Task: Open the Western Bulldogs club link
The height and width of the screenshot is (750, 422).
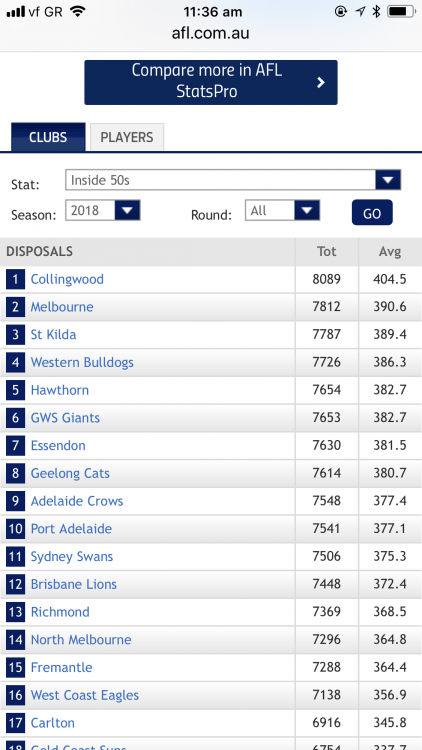Action: tap(82, 362)
